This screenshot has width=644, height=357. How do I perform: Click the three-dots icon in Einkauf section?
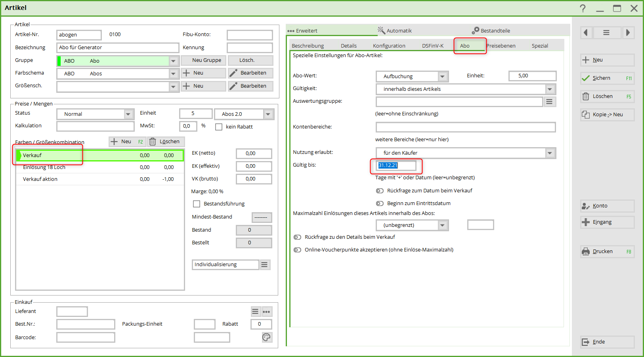(x=266, y=311)
